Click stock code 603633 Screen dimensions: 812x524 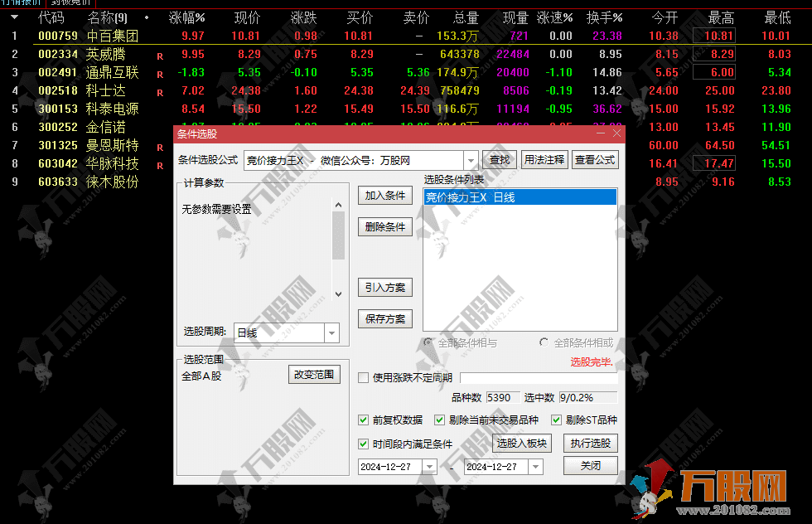point(58,182)
